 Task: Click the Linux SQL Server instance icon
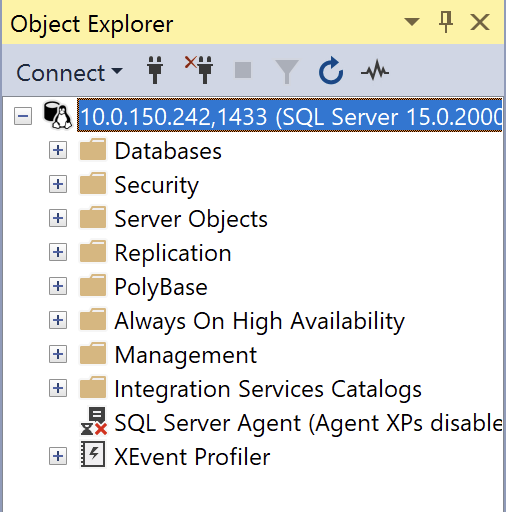(x=58, y=116)
